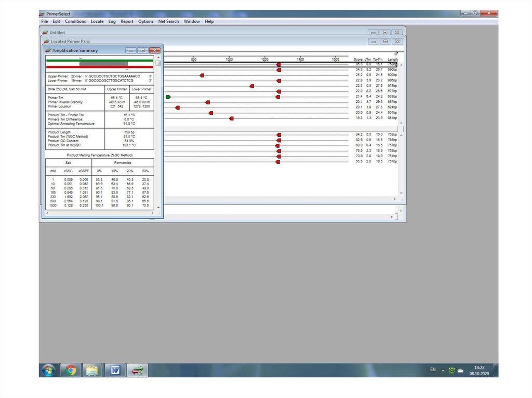Image resolution: width=532 pixels, height=398 pixels.
Task: Show hidden system tray icons
Action: [443, 370]
